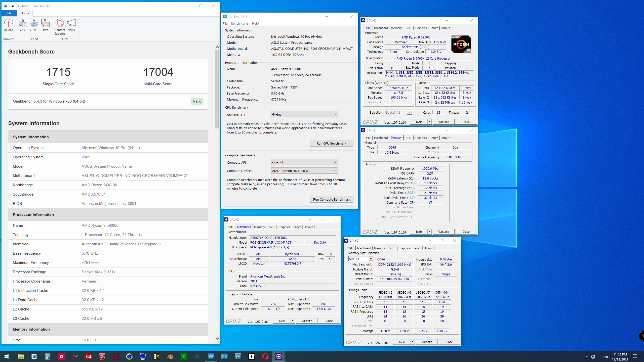This screenshot has width=644, height=362.
Task: Open Opera browser from taskbar
Action: tap(265, 356)
